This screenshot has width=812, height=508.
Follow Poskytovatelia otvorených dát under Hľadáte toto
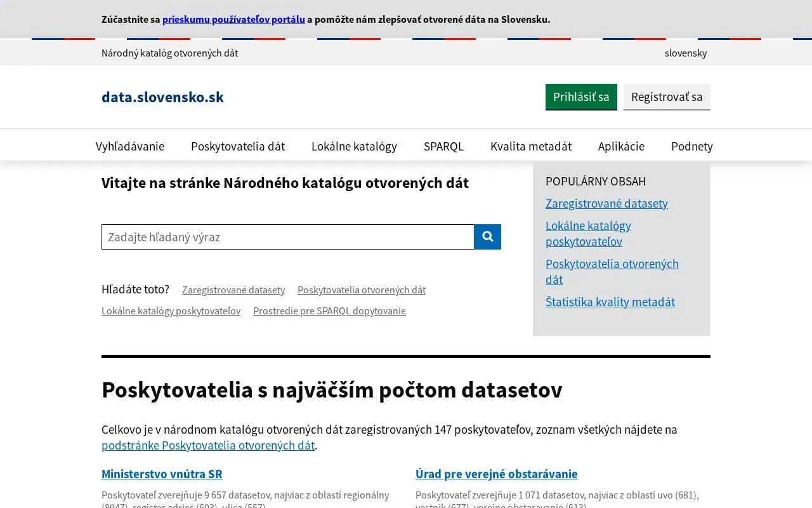[362, 290]
